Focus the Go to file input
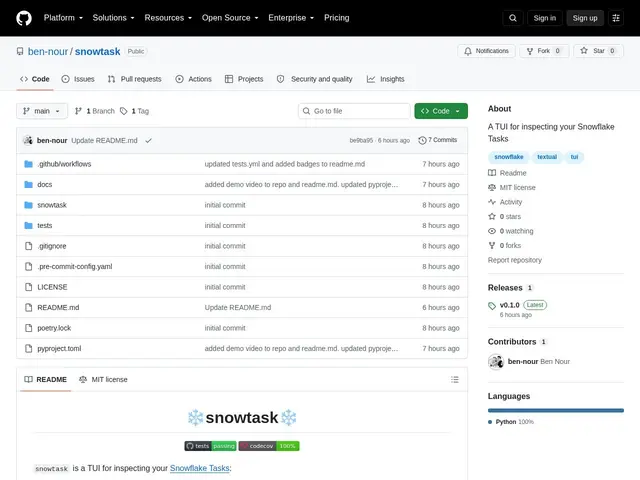 pos(354,111)
